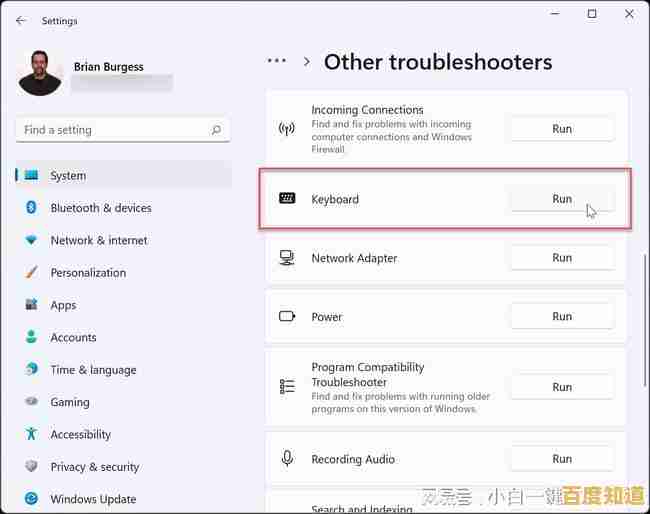Click the Accounts person icon
Screen dimensions: 650x514
(31, 337)
